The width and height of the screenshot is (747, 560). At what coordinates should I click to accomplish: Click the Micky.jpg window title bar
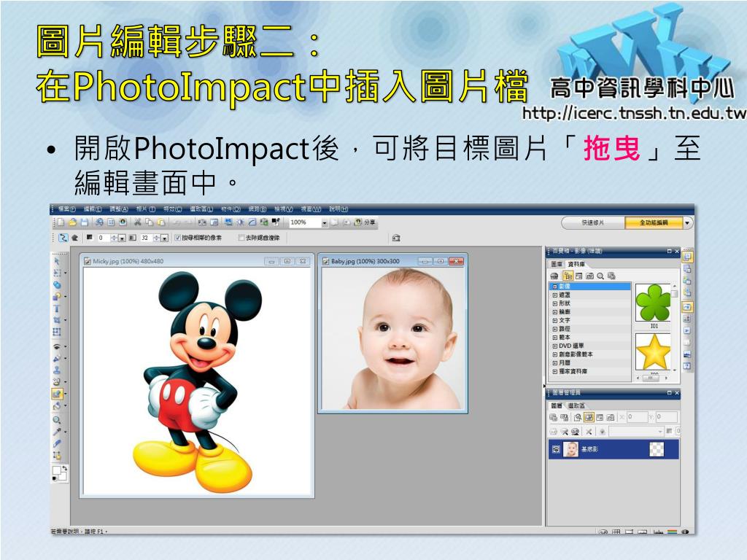(196, 261)
